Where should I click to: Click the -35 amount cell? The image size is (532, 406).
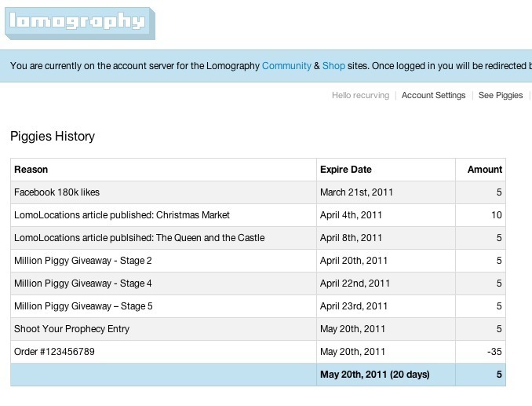(x=492, y=352)
